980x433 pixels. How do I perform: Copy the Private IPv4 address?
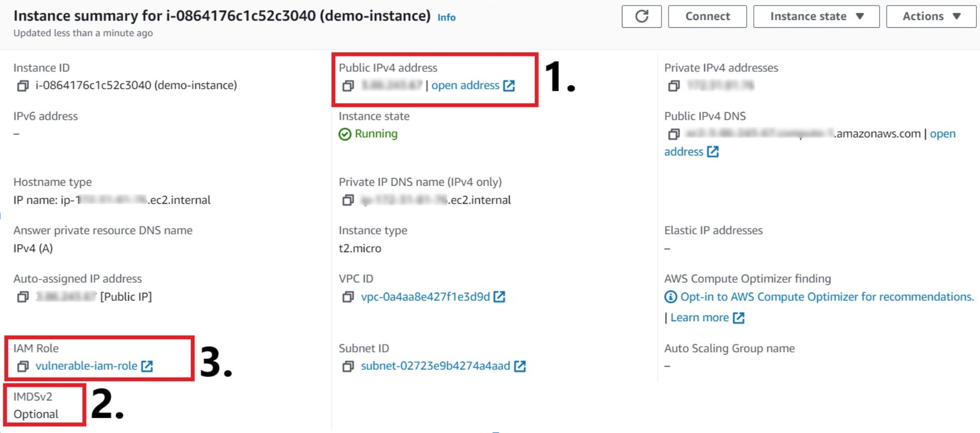(x=674, y=86)
